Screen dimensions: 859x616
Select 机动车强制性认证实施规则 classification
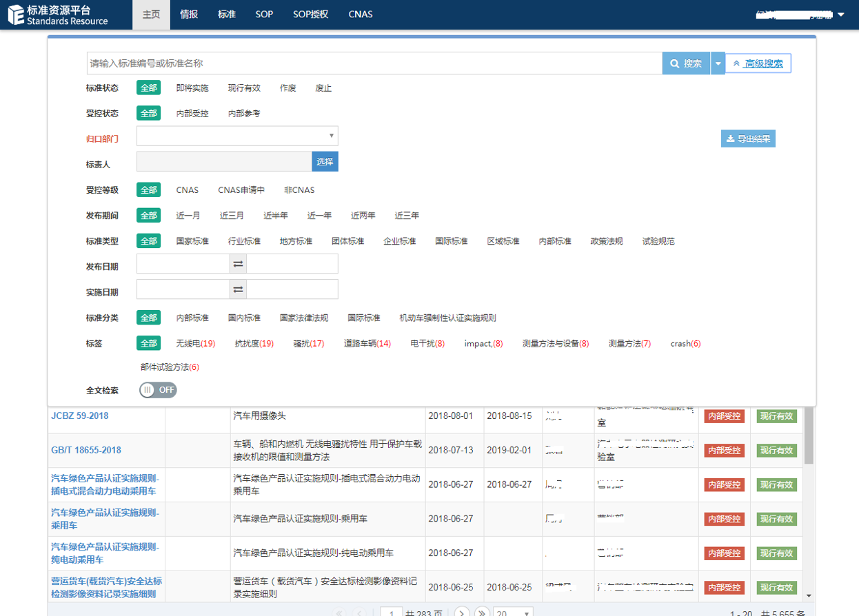point(447,318)
